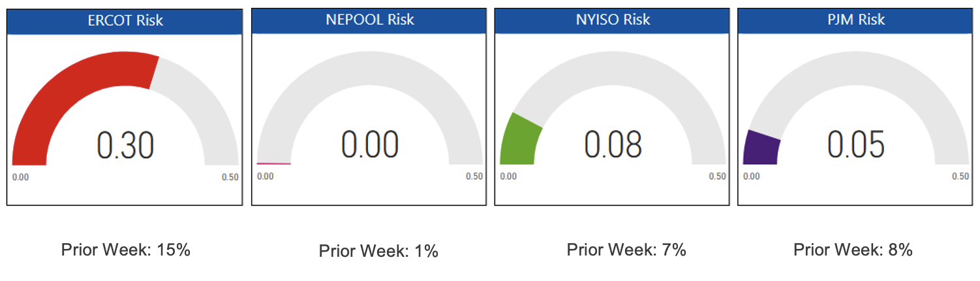Click the red ERCOT gauge arc
Viewport: 980px width, 281px height.
[x=72, y=93]
